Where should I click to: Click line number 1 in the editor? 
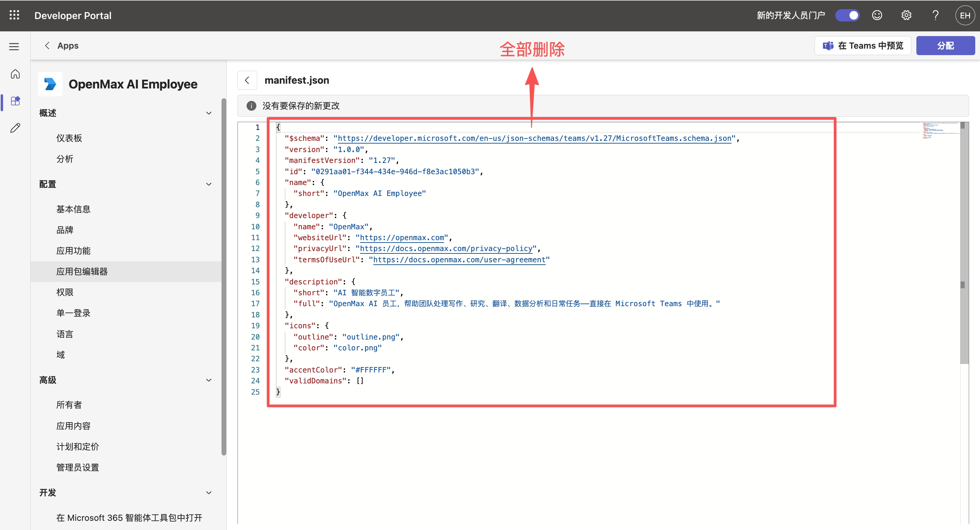tap(258, 127)
